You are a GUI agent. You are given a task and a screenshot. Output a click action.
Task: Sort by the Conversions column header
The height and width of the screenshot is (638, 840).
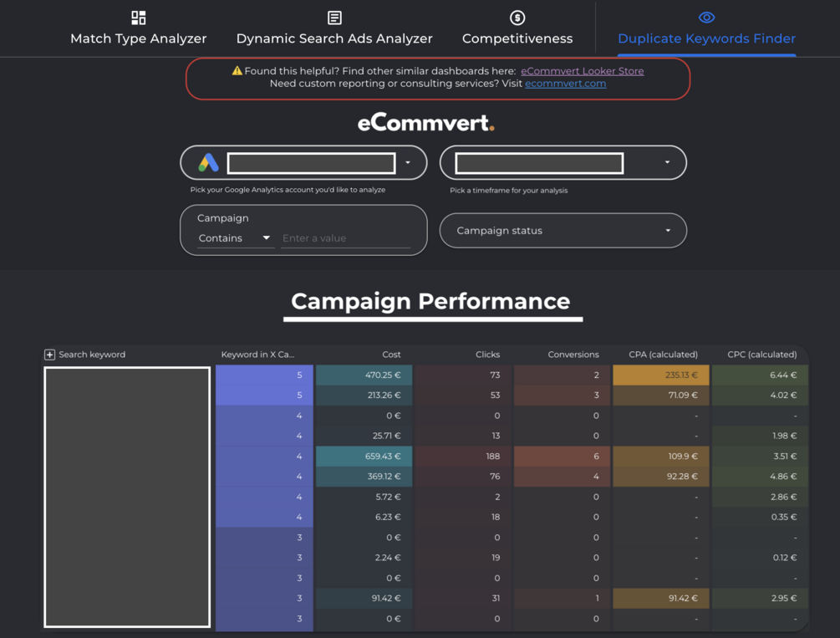pyautogui.click(x=573, y=355)
